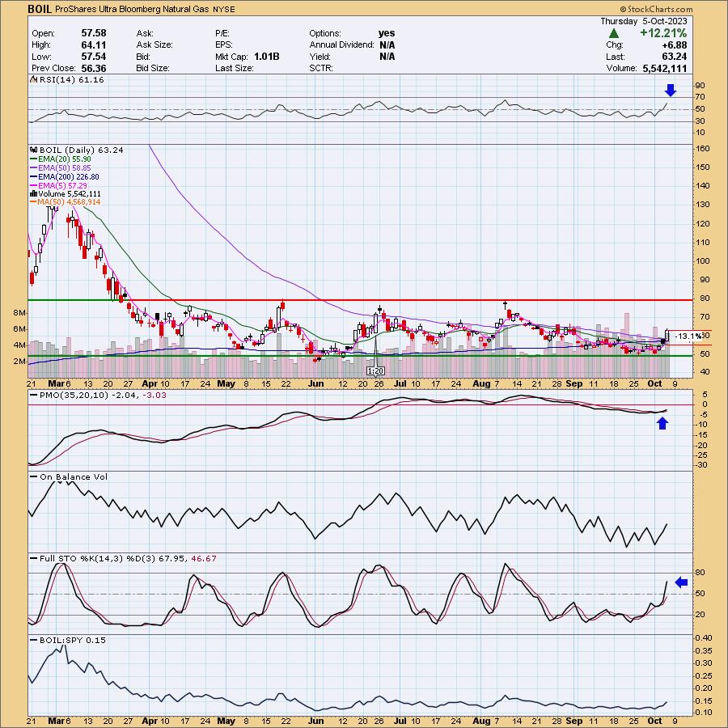This screenshot has width=728, height=728.
Task: Click the Chg value +6.88
Action: [675, 44]
